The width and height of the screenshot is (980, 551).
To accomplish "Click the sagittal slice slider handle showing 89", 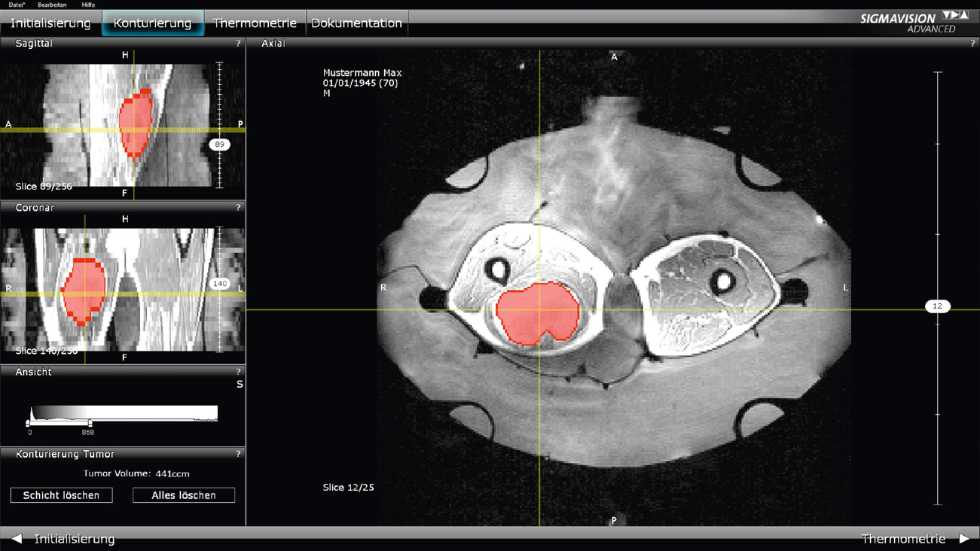I will click(x=219, y=145).
